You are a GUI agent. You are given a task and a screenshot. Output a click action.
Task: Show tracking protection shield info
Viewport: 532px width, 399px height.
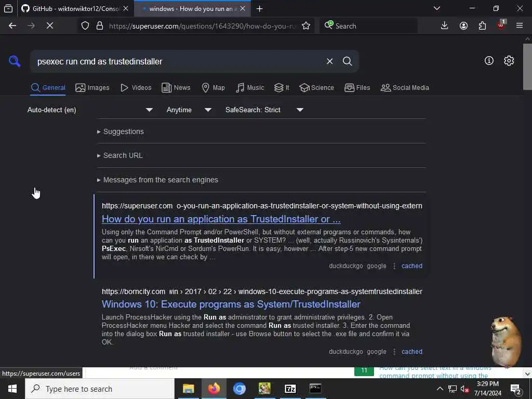click(x=85, y=26)
